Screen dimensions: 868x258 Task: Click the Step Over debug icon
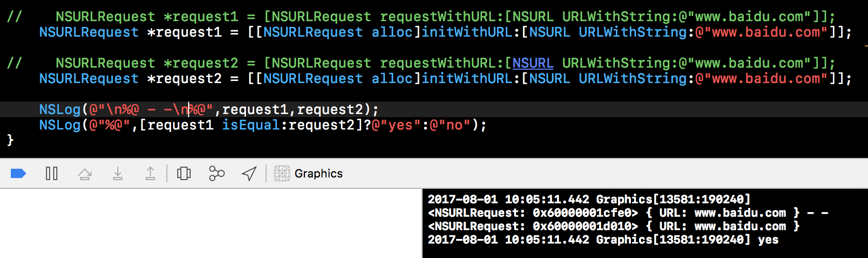pos(85,173)
